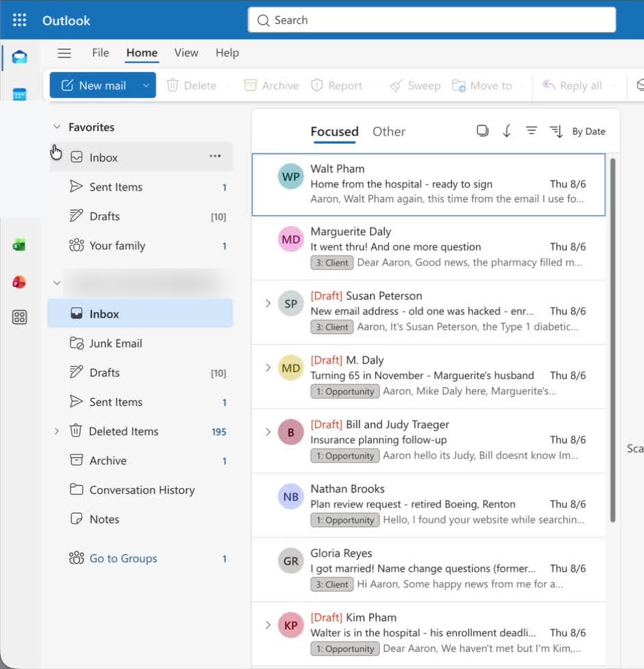Click the Delete toolbar button
644x669 pixels.
click(x=191, y=86)
